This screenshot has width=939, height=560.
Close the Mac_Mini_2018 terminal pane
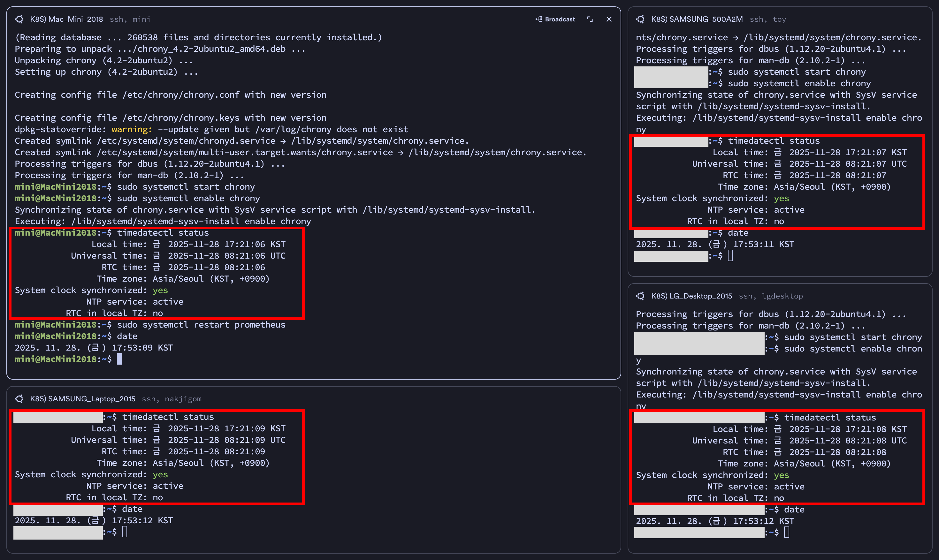609,19
